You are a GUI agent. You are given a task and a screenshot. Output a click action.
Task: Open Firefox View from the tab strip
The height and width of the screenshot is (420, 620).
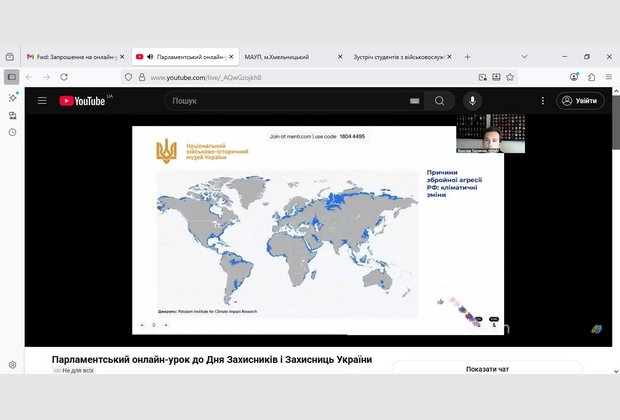tap(10, 57)
